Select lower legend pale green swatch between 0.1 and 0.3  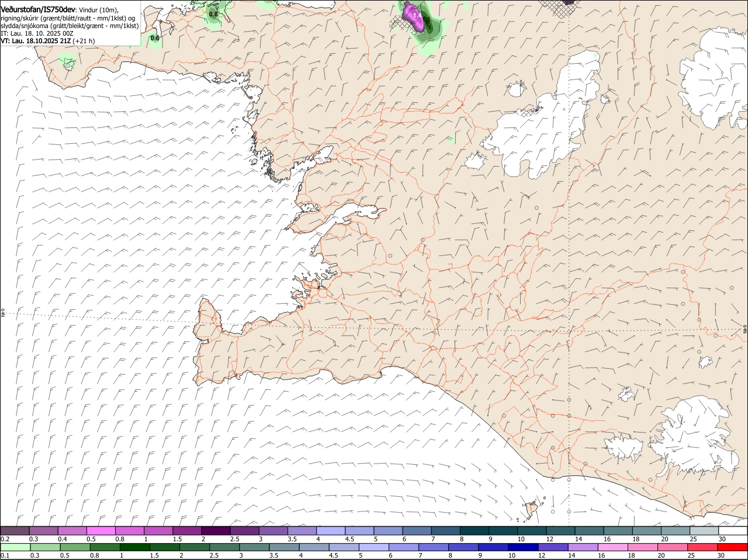coord(15,547)
